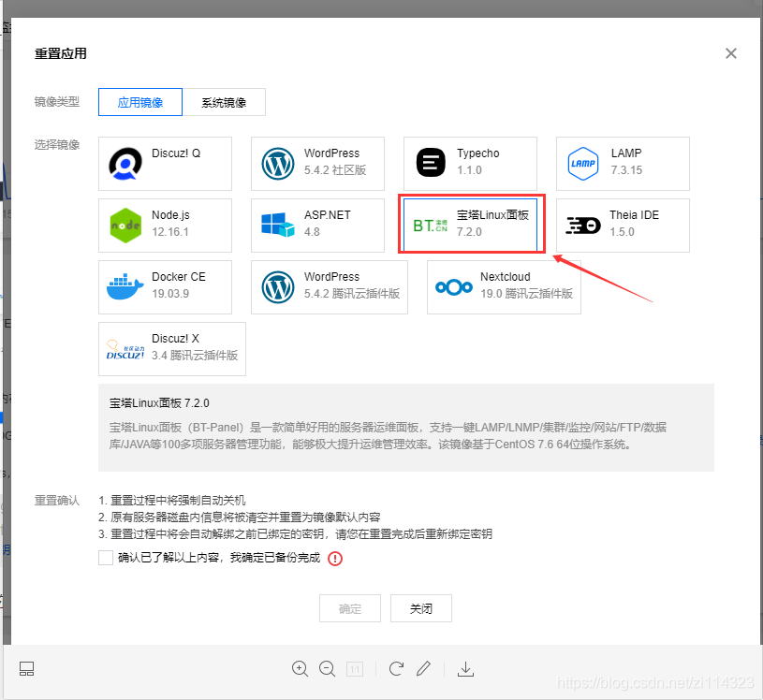Click the 确定 confirm button
The width and height of the screenshot is (763, 700).
(349, 607)
